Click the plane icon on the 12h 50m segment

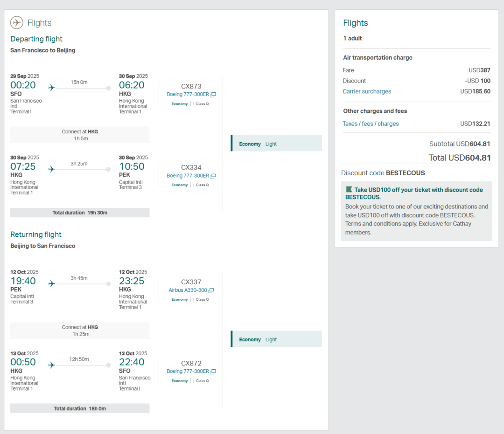[x=51, y=365]
